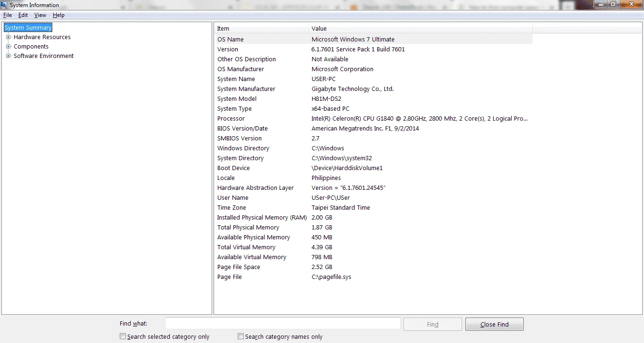
Task: Enable Search category names only checkbox
Action: tap(241, 336)
